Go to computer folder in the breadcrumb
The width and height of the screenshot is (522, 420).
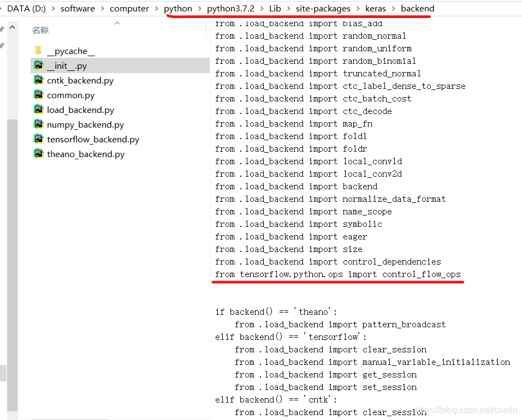coord(129,9)
